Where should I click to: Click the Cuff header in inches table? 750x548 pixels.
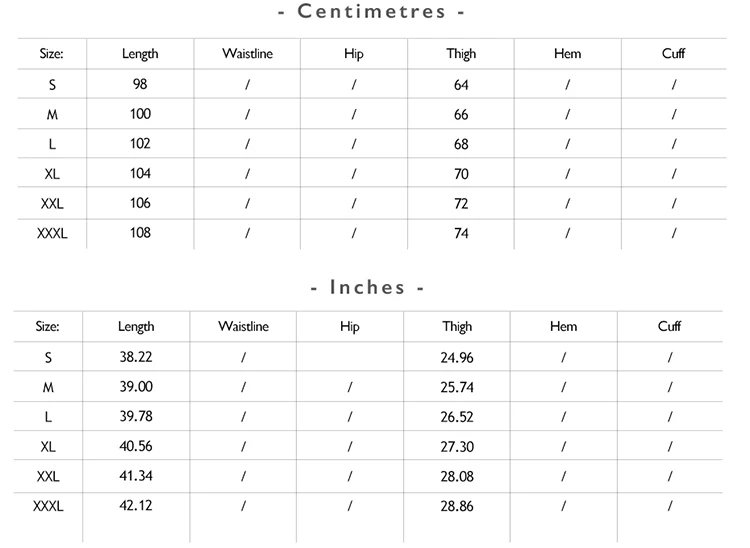click(x=669, y=326)
